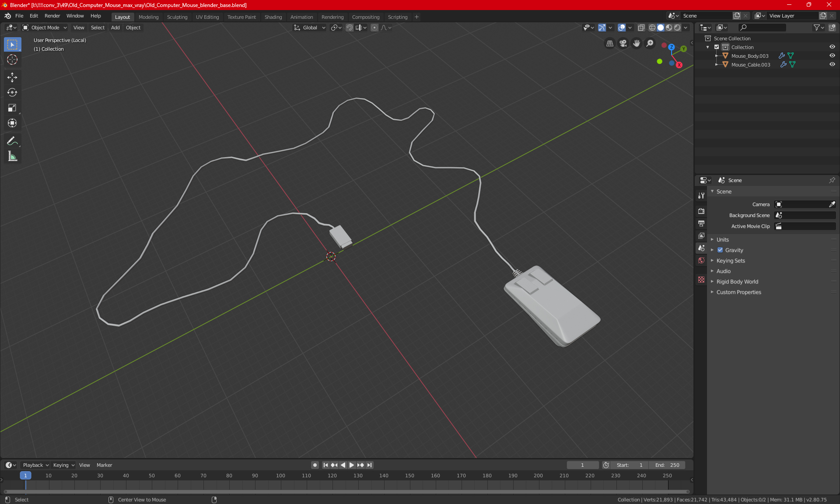Open the Texture properties tab

point(701,279)
